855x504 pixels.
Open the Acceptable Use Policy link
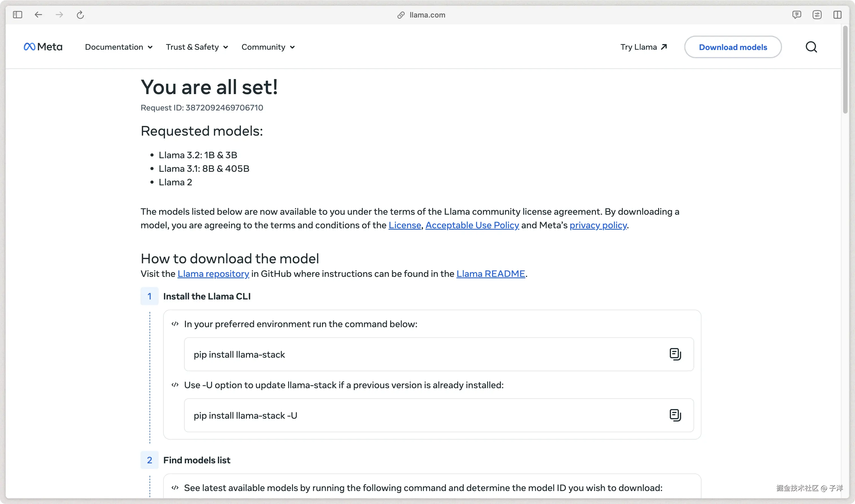tap(472, 225)
